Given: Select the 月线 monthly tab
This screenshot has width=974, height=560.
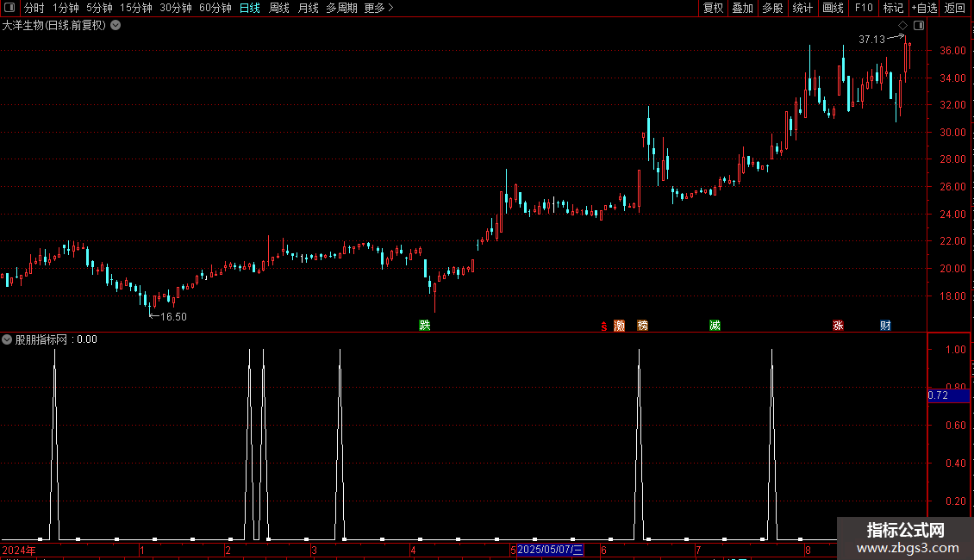Looking at the screenshot, I should click(x=308, y=8).
